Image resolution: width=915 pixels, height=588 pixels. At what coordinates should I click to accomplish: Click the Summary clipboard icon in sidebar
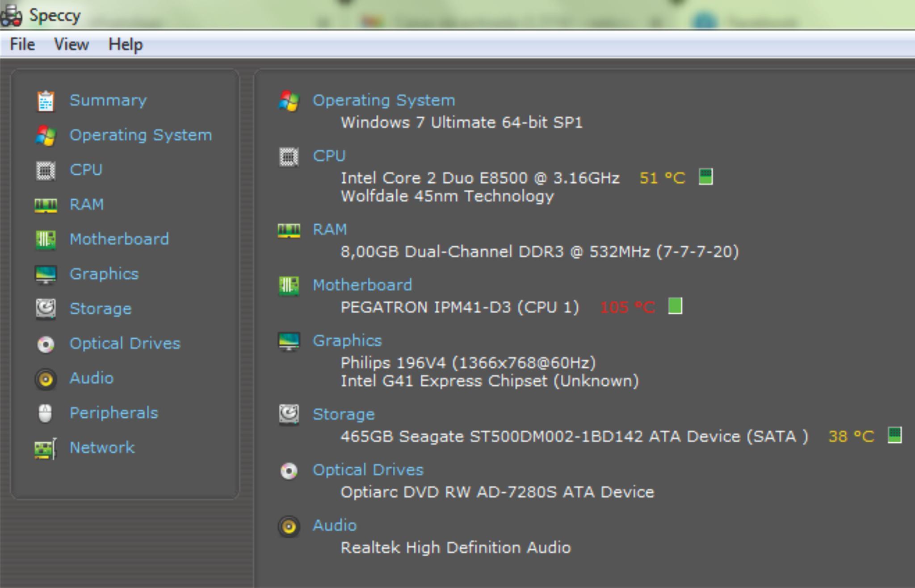point(46,101)
